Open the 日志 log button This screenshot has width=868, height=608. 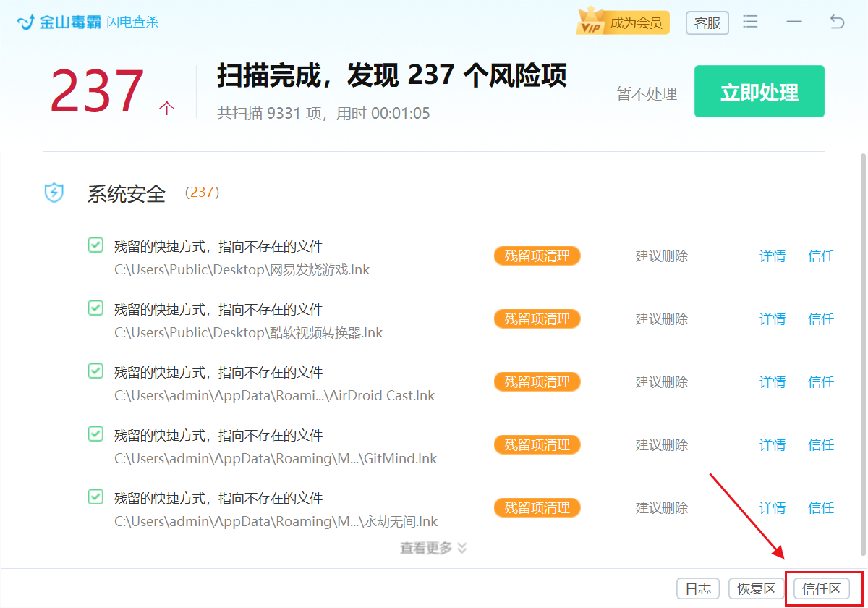coord(698,588)
